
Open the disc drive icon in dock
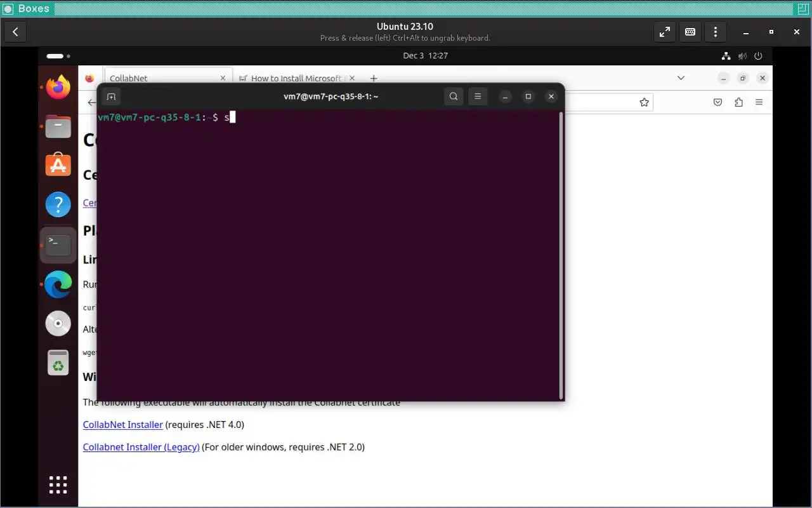click(58, 324)
